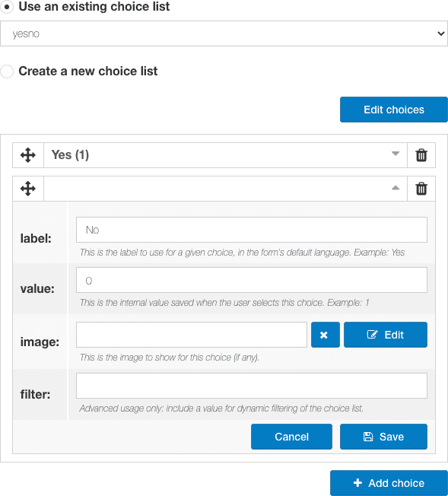Viewport: 448px width, 496px height.
Task: Click the hint 'This is the image to show'
Action: pos(170,358)
